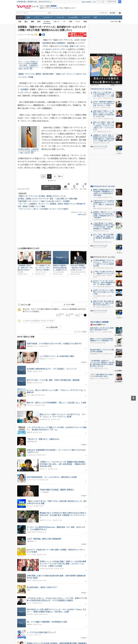138x644 pixels.
Task: Open settings via the gear icon
Action: (x=120, y=13)
